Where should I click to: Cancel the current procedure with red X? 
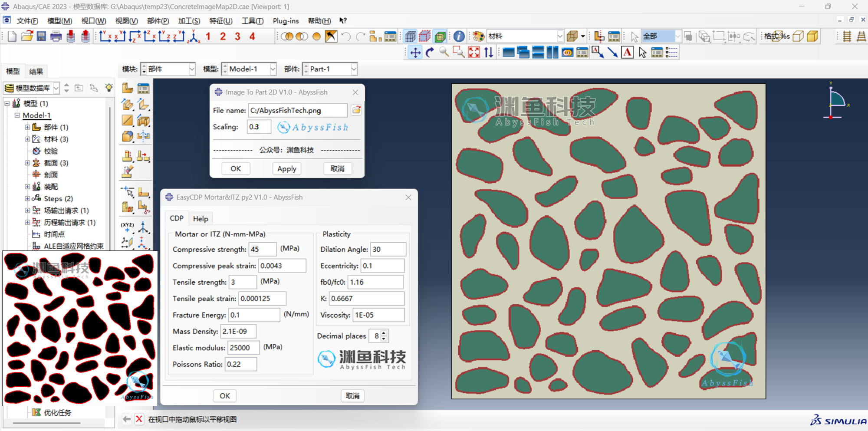(139, 419)
